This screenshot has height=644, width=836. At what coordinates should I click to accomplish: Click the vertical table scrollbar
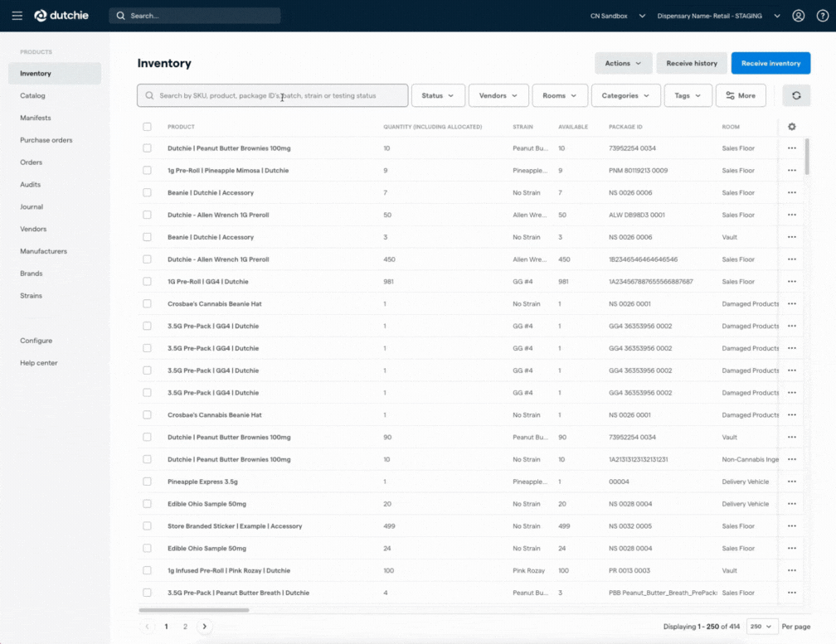pos(807,156)
